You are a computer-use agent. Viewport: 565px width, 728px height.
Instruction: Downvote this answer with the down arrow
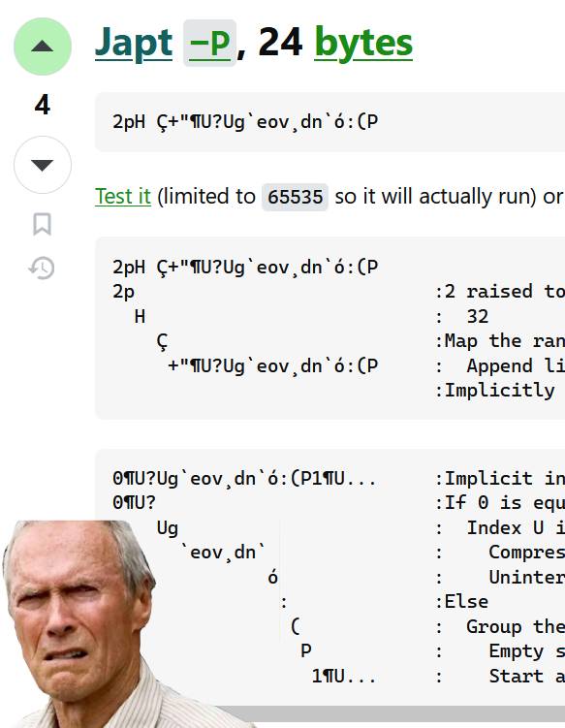43,165
